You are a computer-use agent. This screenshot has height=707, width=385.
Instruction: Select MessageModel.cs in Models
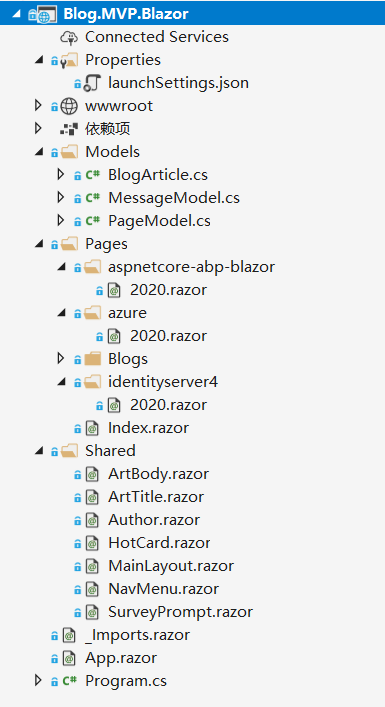tap(174, 198)
